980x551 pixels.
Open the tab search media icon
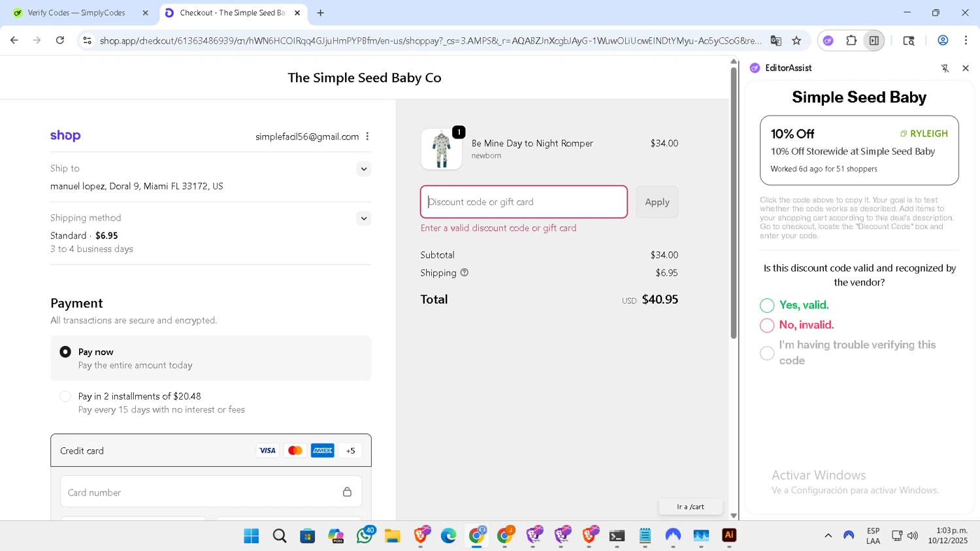point(909,40)
